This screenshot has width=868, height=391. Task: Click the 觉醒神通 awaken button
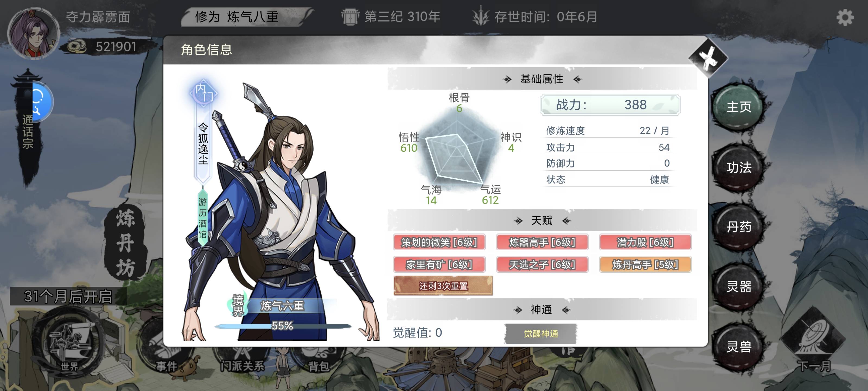click(x=541, y=333)
